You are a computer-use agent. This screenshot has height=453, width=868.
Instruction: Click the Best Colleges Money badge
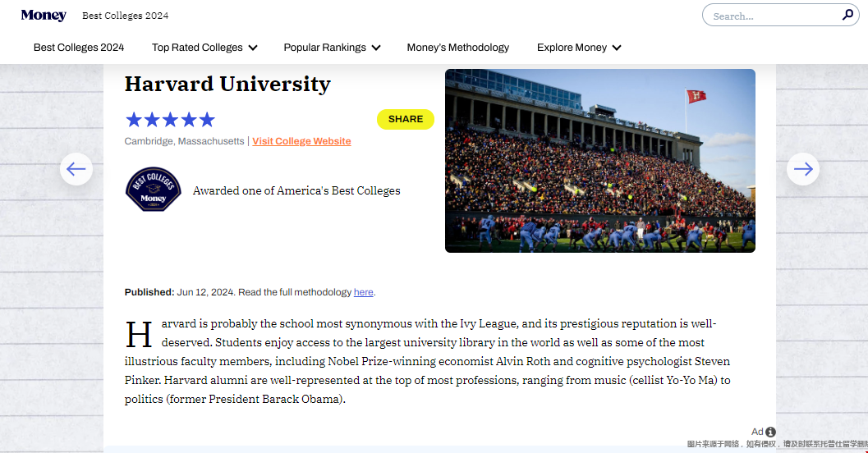[154, 190]
